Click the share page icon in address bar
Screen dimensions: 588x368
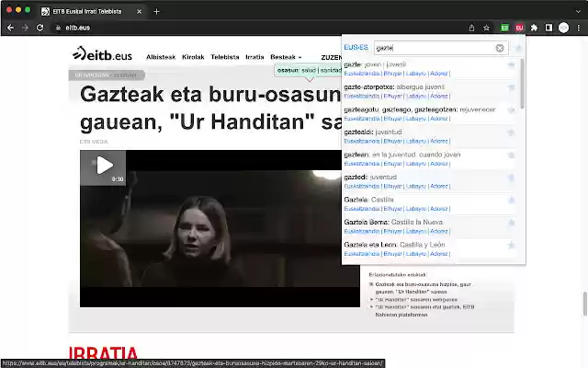[471, 28]
